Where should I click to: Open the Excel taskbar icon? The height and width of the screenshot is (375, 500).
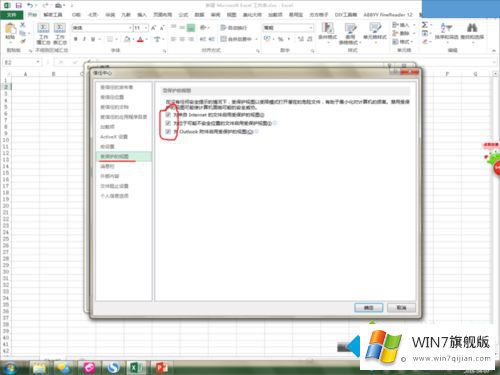click(136, 368)
